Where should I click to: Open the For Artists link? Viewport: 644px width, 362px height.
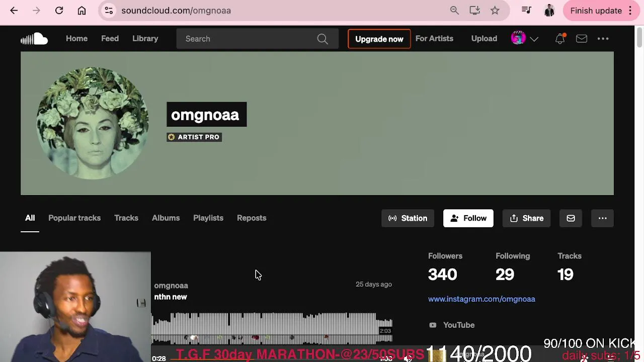[434, 39]
